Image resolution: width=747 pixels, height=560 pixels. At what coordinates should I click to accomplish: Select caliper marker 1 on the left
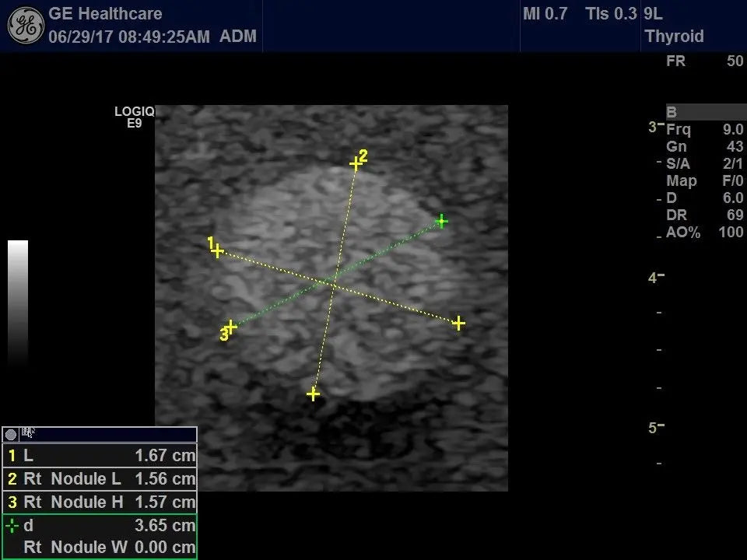(218, 250)
